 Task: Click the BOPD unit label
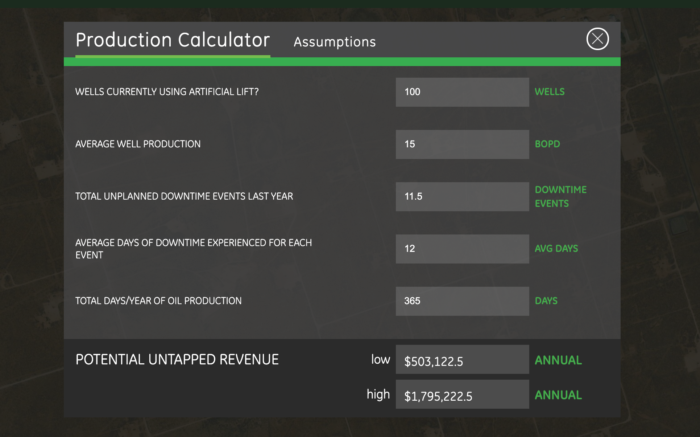pyautogui.click(x=547, y=144)
